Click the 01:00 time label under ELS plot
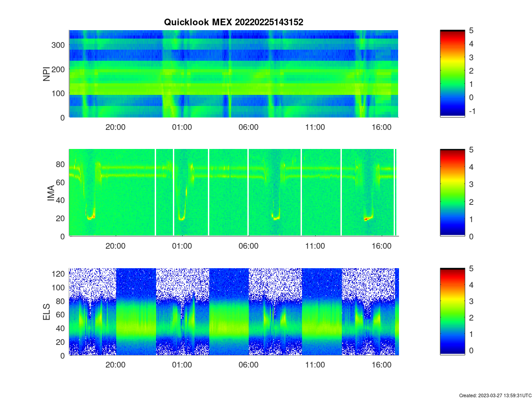532x399 pixels. pos(182,365)
